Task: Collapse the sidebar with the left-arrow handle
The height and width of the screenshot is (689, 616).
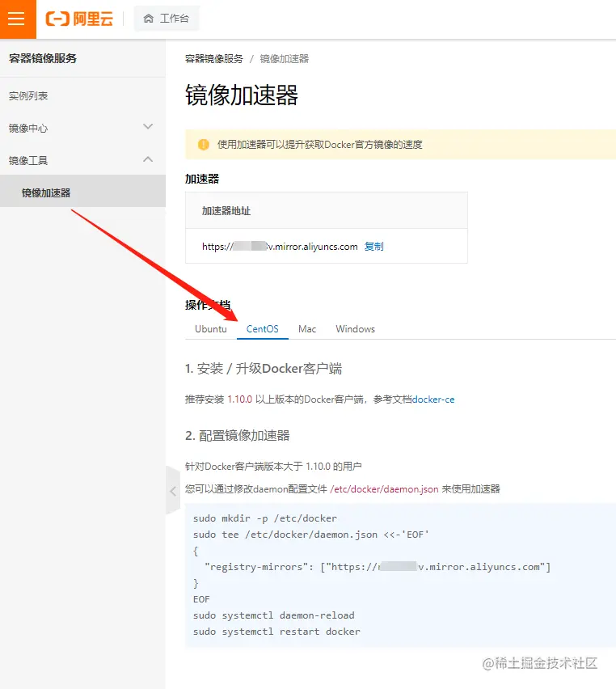Action: point(173,491)
